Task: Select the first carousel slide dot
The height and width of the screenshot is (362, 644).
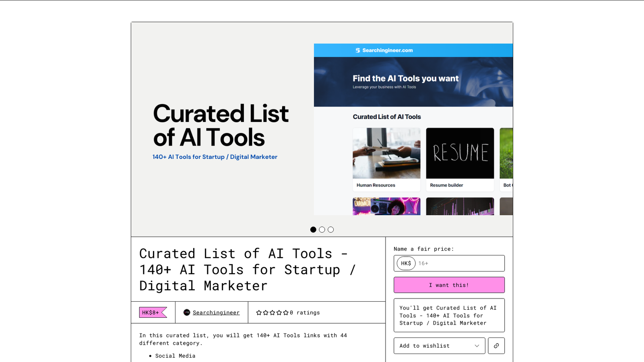Action: click(313, 230)
